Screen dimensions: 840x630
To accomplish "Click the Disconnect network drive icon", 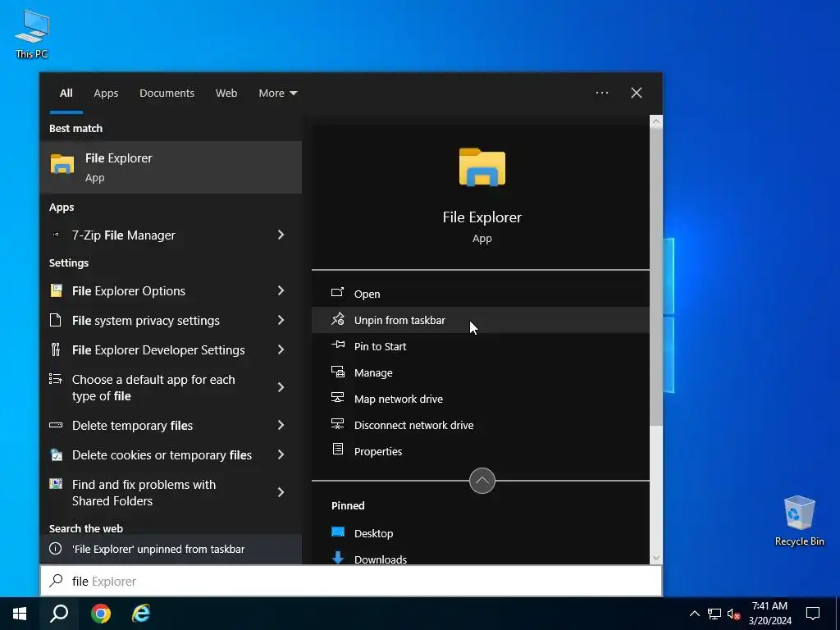I will [337, 424].
